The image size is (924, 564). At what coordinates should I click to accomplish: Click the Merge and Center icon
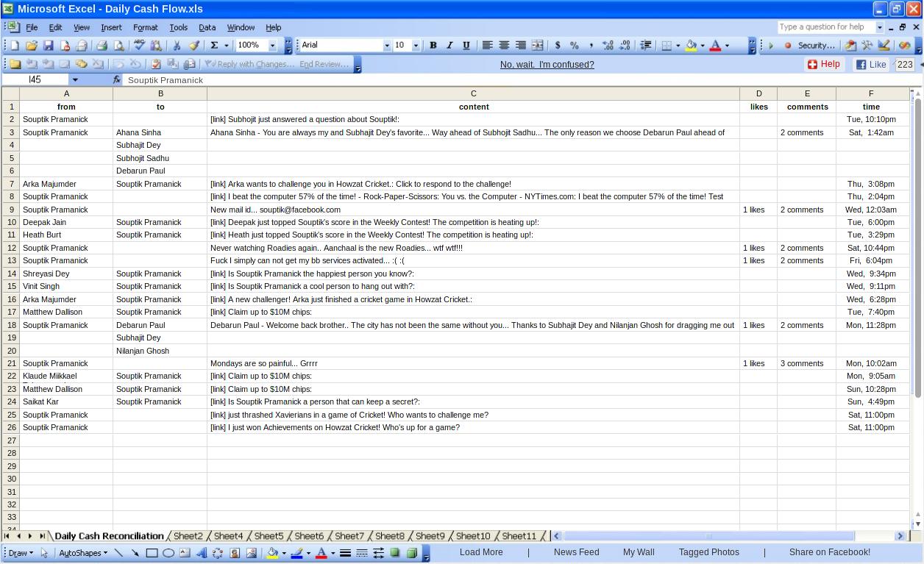538,46
